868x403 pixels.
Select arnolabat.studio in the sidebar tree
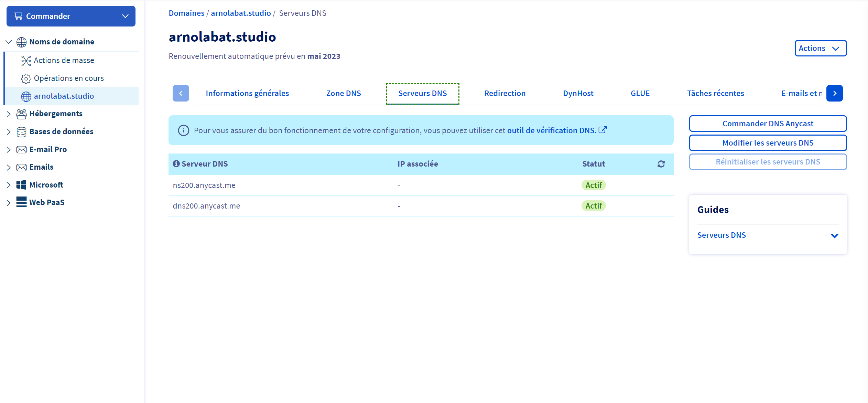[64, 96]
